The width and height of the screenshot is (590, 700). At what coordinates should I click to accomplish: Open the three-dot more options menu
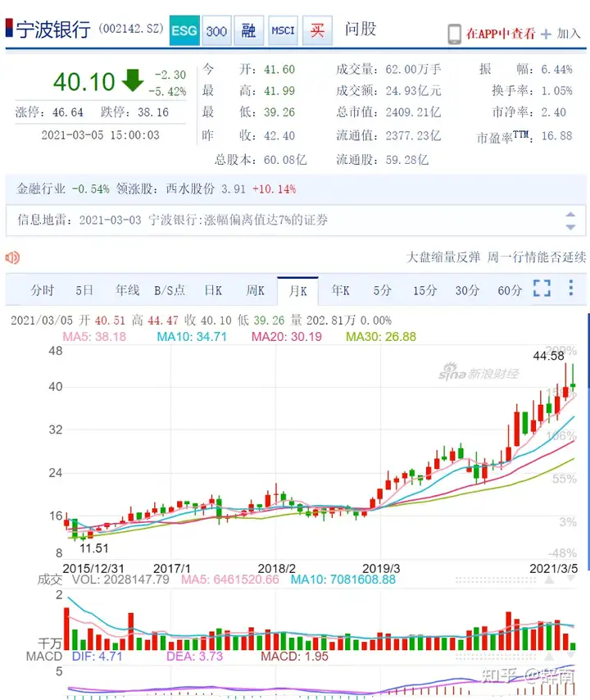pos(571,288)
